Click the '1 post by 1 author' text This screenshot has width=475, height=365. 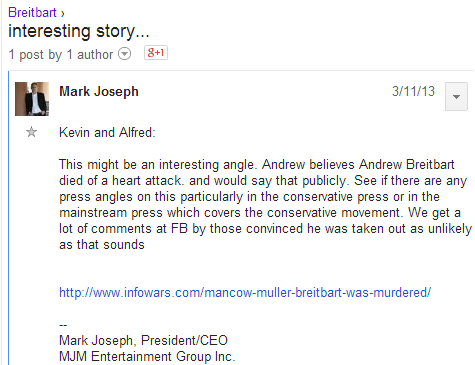(x=61, y=54)
